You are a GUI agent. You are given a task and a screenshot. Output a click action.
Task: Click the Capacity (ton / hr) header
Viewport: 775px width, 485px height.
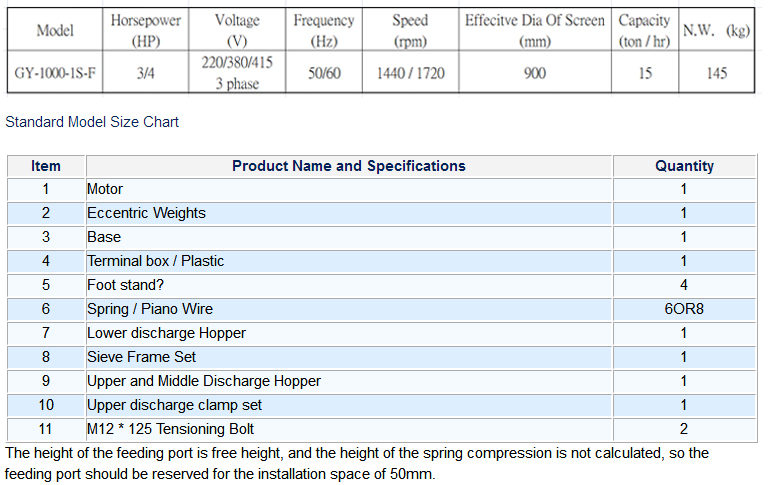click(644, 30)
